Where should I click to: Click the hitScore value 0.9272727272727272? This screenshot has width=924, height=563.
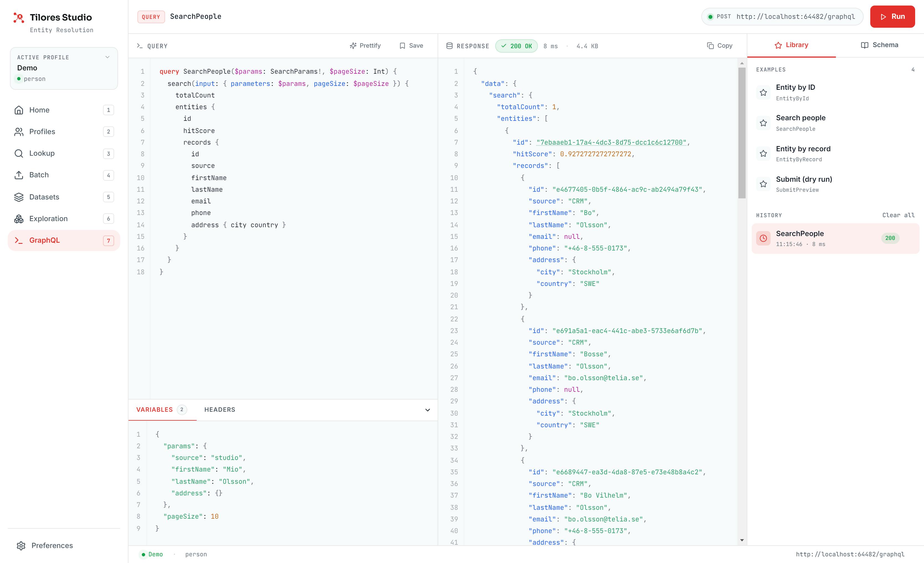[x=596, y=154]
